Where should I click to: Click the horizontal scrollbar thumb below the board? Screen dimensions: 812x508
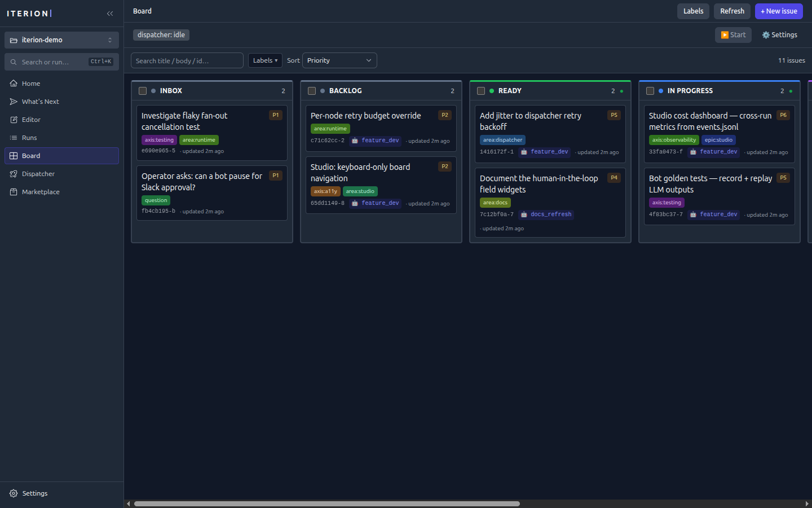(327, 503)
